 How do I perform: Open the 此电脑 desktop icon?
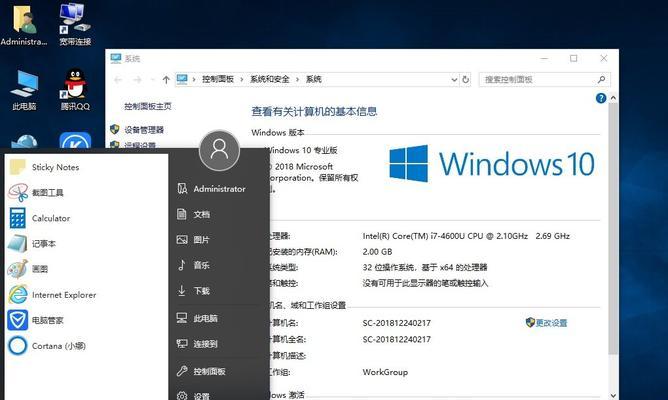(24, 90)
